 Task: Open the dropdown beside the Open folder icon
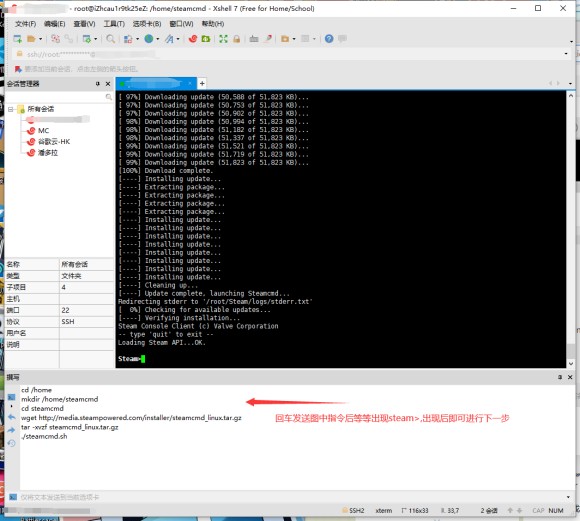(x=40, y=39)
